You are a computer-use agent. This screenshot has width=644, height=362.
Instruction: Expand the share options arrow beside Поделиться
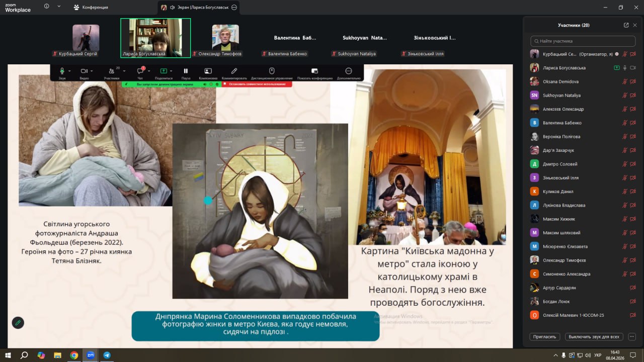click(x=171, y=71)
